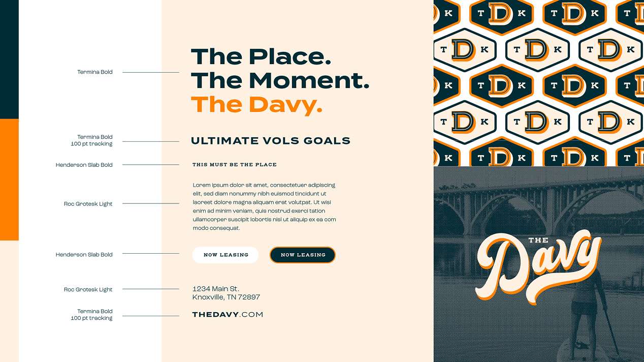Select the dark navy color swatch block
The height and width of the screenshot is (362, 644).
point(9,59)
